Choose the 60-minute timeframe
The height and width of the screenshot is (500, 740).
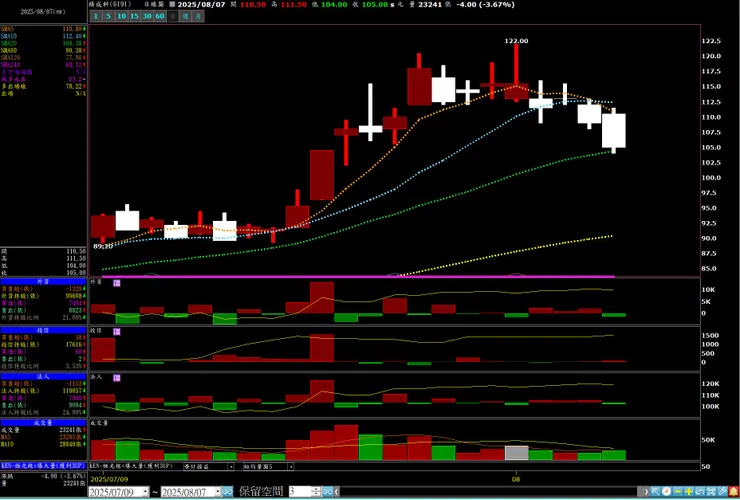(x=160, y=16)
